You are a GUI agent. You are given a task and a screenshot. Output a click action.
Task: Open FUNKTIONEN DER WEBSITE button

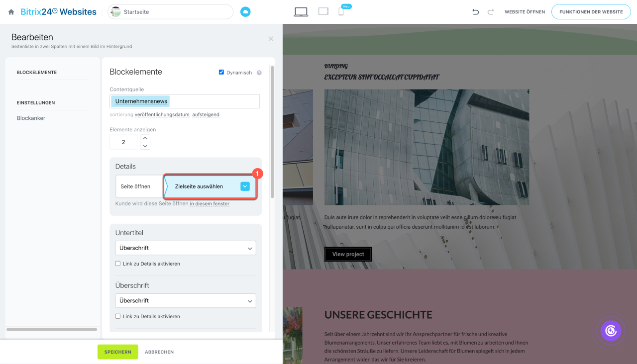(591, 12)
